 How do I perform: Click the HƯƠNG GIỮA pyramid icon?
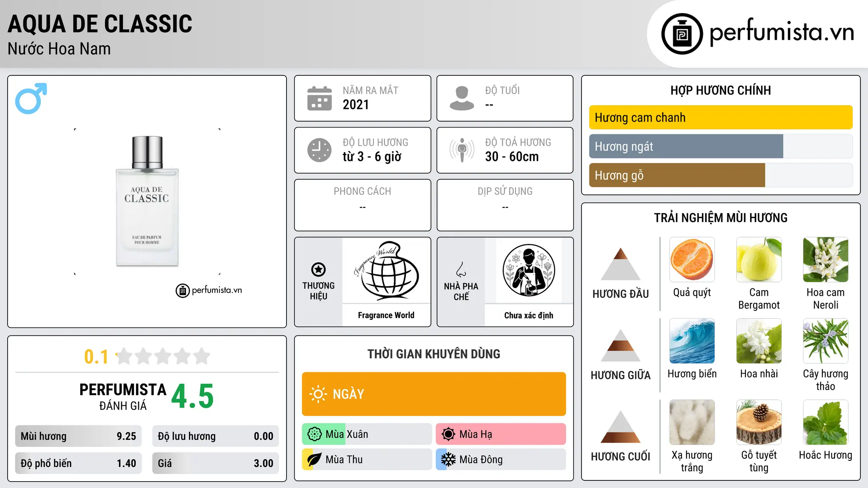click(620, 345)
